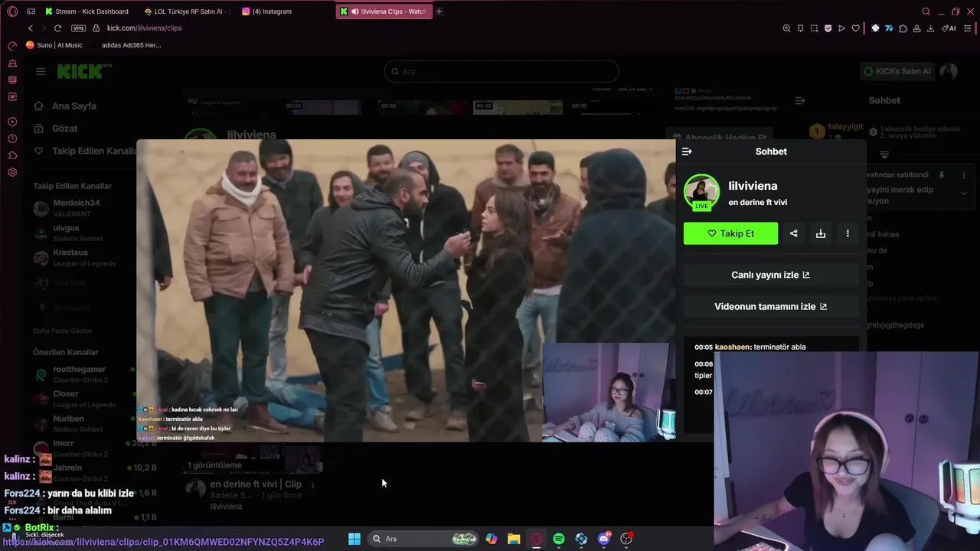
Task: Expand Daha Fazla Göster in sidebar
Action: coord(63,331)
